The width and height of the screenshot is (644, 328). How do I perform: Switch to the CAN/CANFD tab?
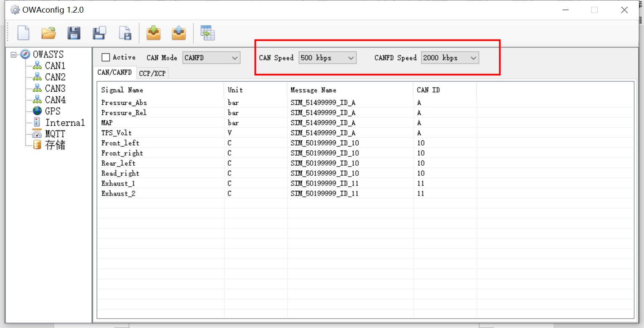(114, 72)
